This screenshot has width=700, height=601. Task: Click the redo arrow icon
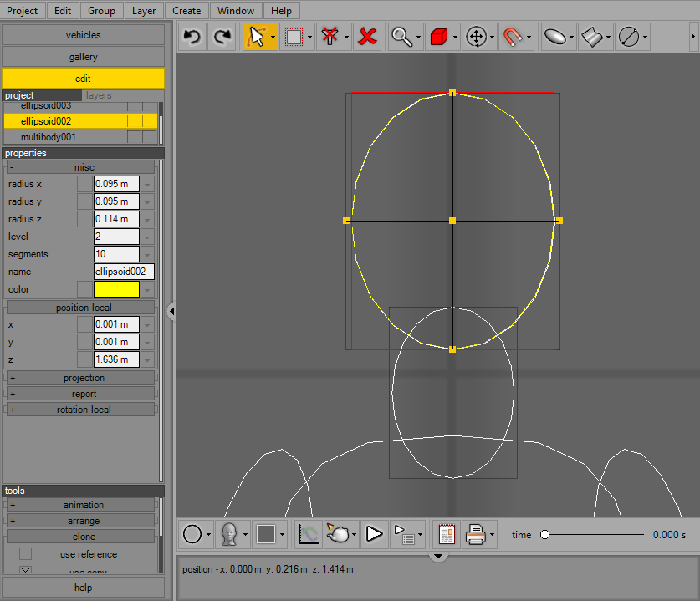pyautogui.click(x=222, y=37)
